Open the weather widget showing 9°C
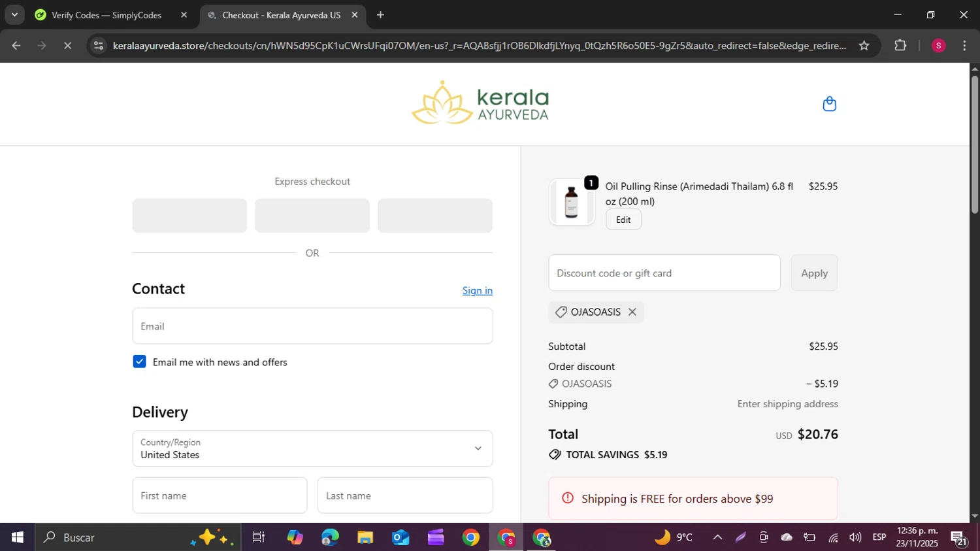This screenshot has height=551, width=980. (x=674, y=537)
